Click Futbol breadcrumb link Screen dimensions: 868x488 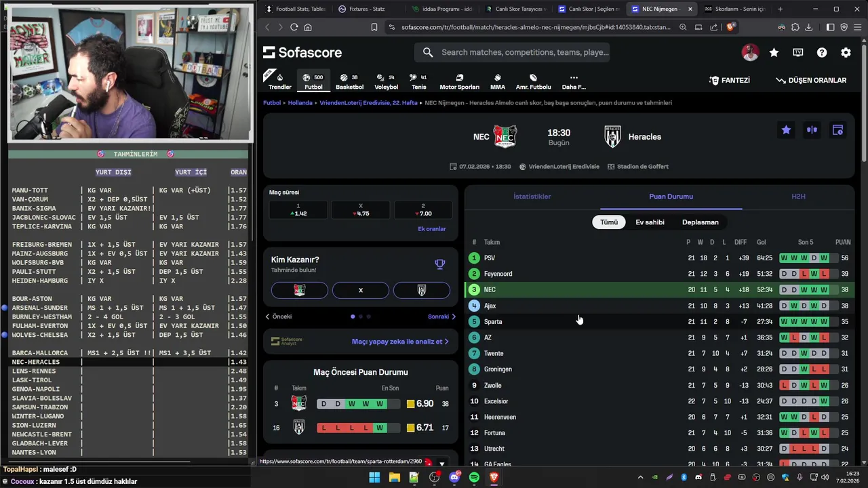pyautogui.click(x=272, y=103)
